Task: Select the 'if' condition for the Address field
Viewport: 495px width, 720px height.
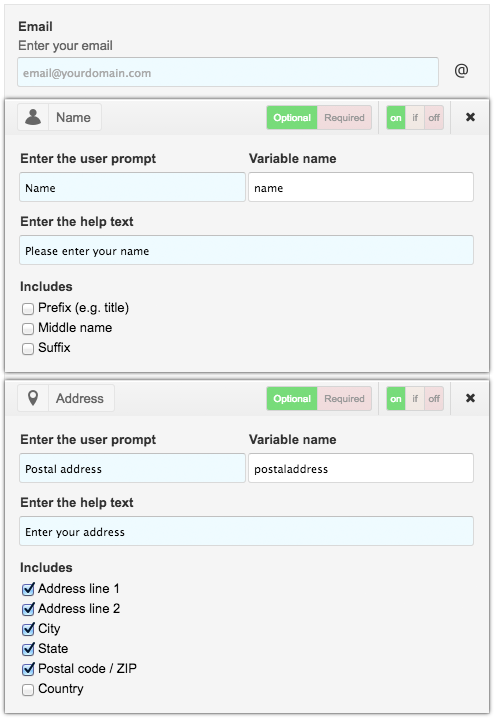Action: pos(415,399)
